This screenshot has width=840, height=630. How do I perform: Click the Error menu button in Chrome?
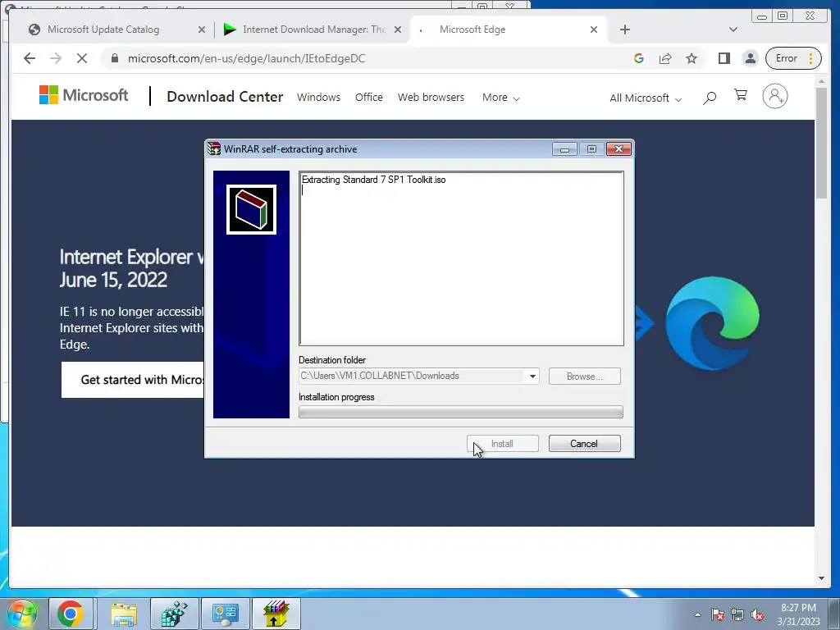[x=793, y=58]
